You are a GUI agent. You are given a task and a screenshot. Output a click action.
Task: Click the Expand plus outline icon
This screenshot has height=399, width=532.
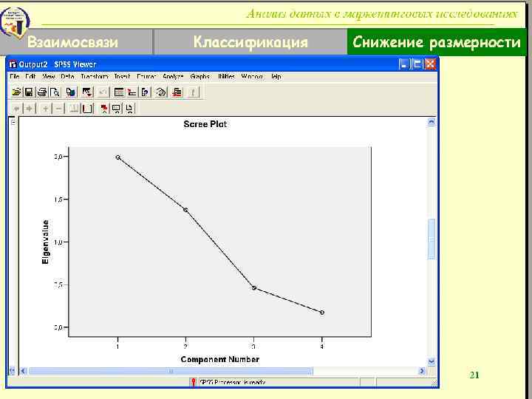[x=45, y=109]
